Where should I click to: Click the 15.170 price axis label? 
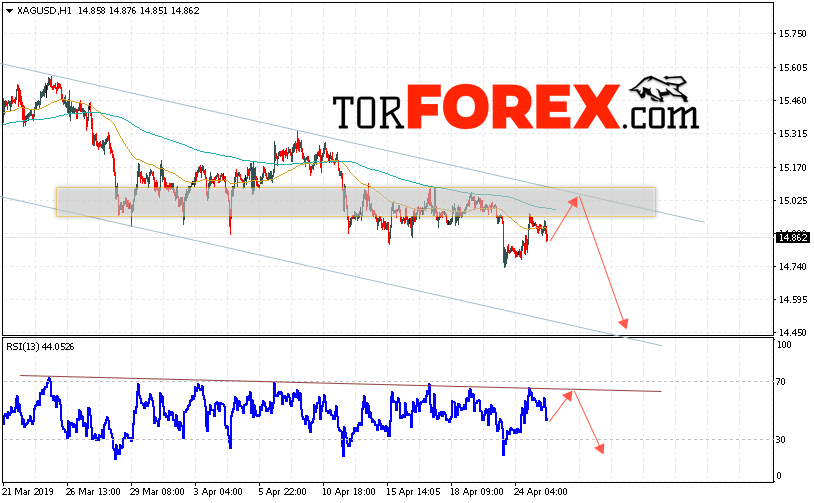tap(793, 168)
